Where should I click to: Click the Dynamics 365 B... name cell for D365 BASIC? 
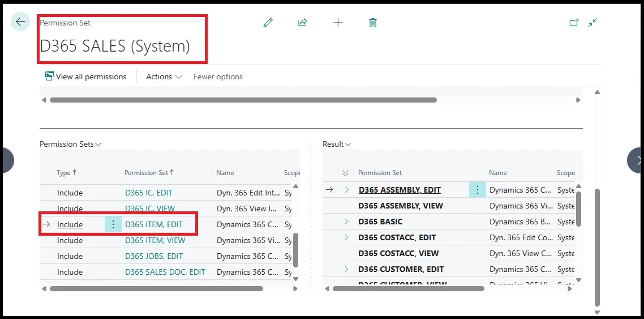[x=520, y=222]
